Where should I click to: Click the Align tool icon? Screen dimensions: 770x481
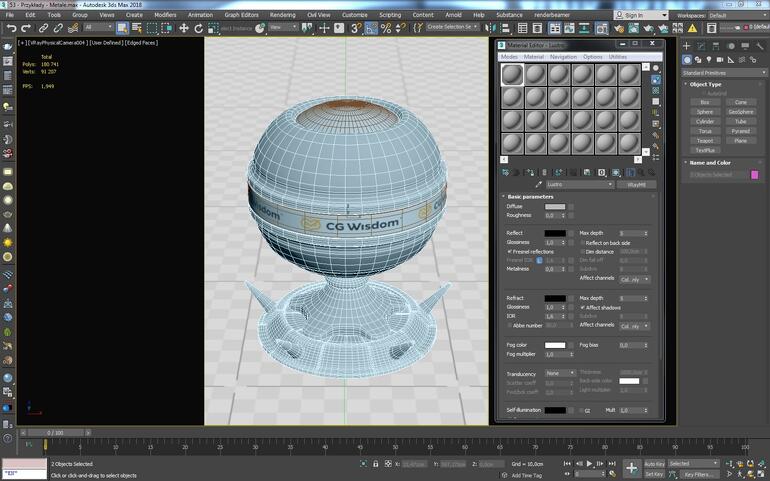coord(505,28)
